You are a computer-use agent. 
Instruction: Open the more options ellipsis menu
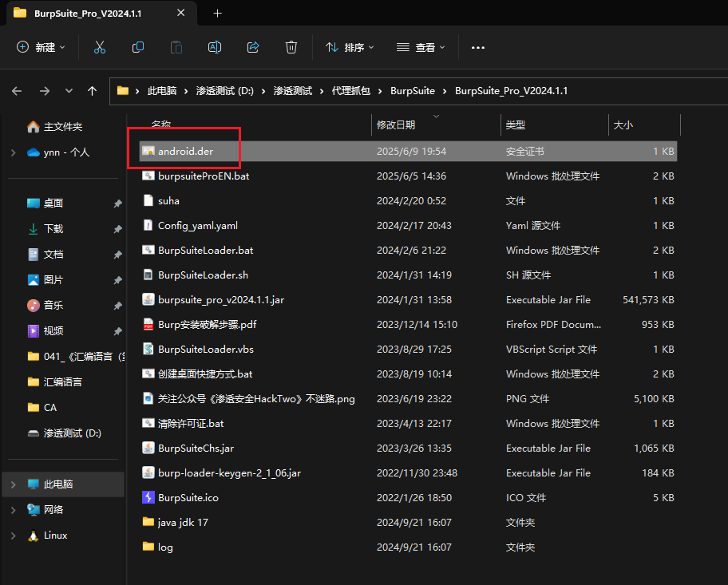pos(478,47)
